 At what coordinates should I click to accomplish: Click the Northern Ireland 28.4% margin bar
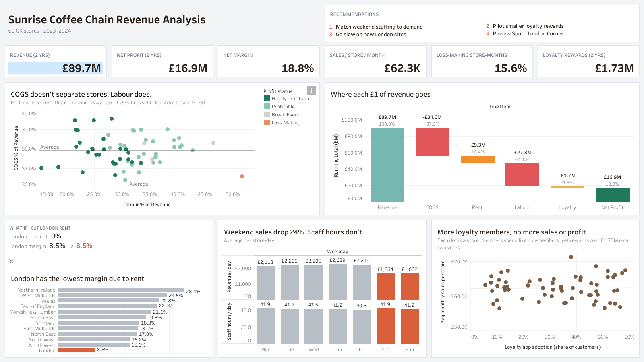[x=121, y=290]
